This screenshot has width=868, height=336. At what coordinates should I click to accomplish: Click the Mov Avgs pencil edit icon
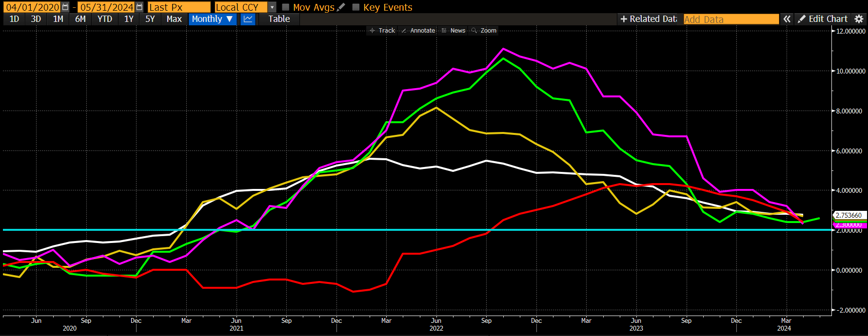click(341, 7)
